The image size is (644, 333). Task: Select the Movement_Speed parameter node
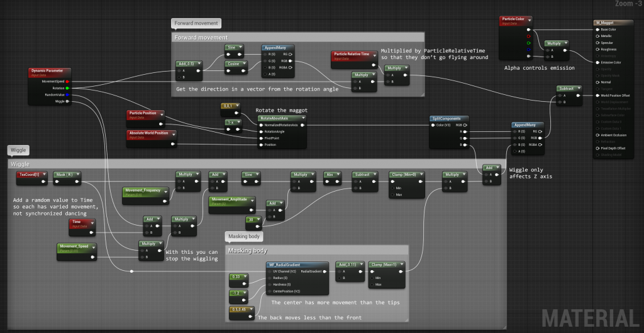coord(77,251)
